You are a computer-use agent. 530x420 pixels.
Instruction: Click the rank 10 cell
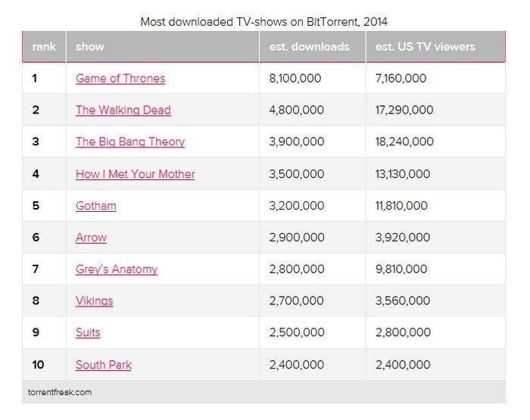pos(38,364)
